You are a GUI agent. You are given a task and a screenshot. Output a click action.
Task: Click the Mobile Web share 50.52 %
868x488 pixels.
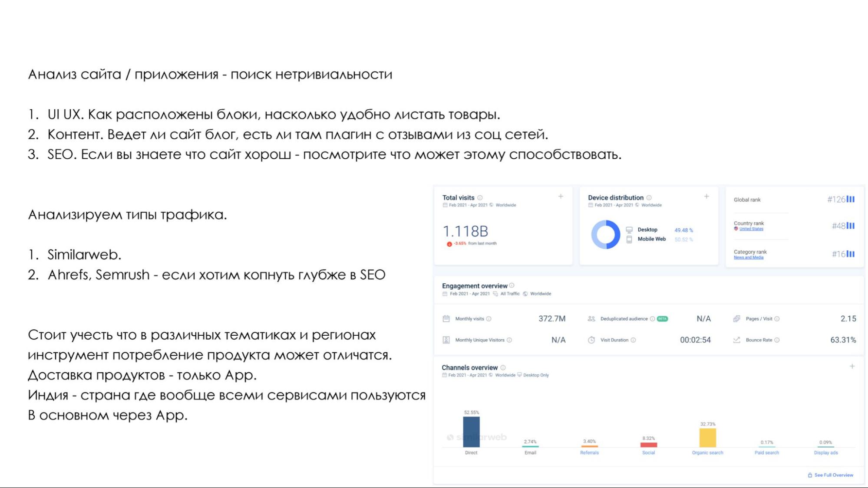pos(683,239)
